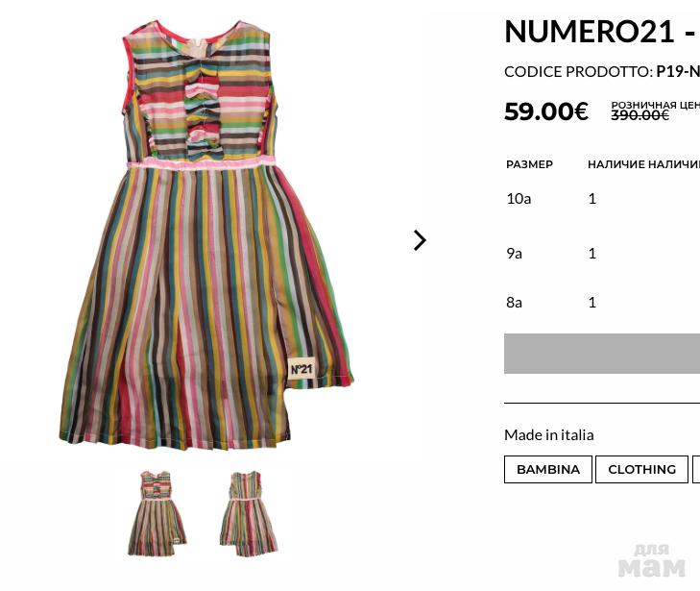This screenshot has height=591, width=700.
Task: Click the BAMBINA tag button
Action: [547, 470]
